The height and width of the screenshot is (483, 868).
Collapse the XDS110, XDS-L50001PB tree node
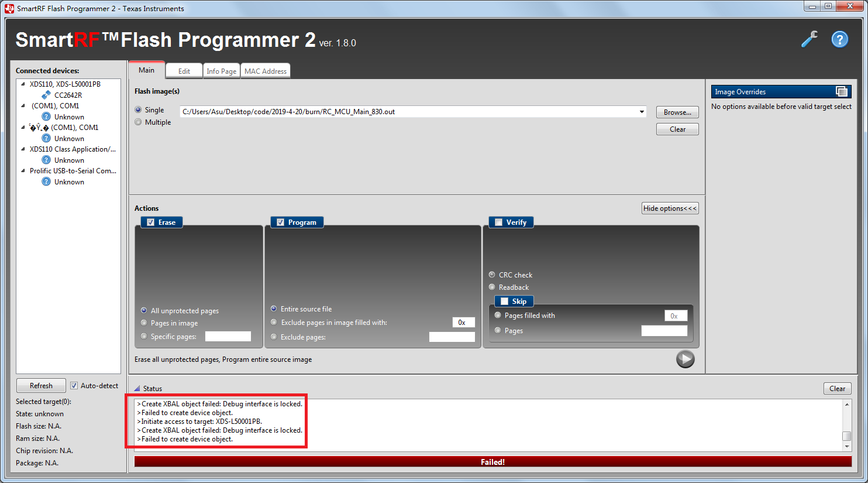point(23,84)
